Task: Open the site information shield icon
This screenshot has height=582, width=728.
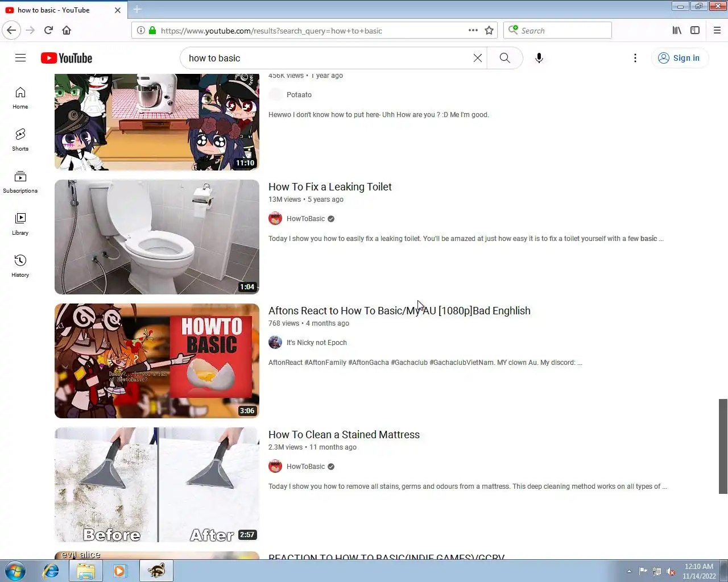Action: click(140, 30)
